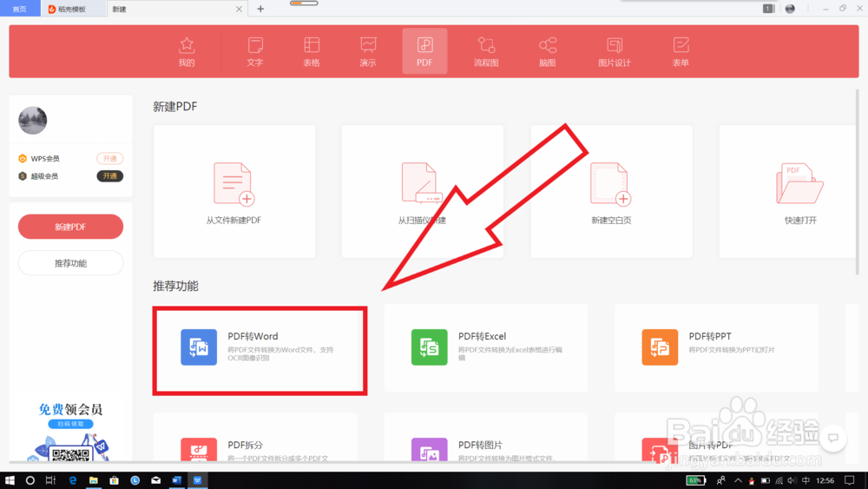
Task: Open the Windows Start menu
Action: point(10,480)
